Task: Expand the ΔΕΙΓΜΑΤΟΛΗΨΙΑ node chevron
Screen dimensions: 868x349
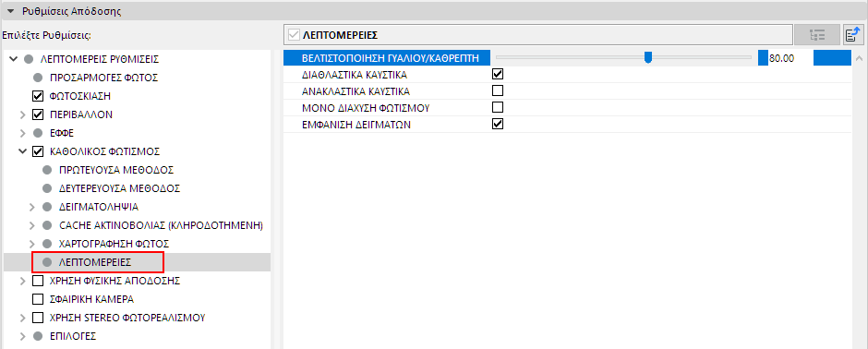Action: (32, 207)
